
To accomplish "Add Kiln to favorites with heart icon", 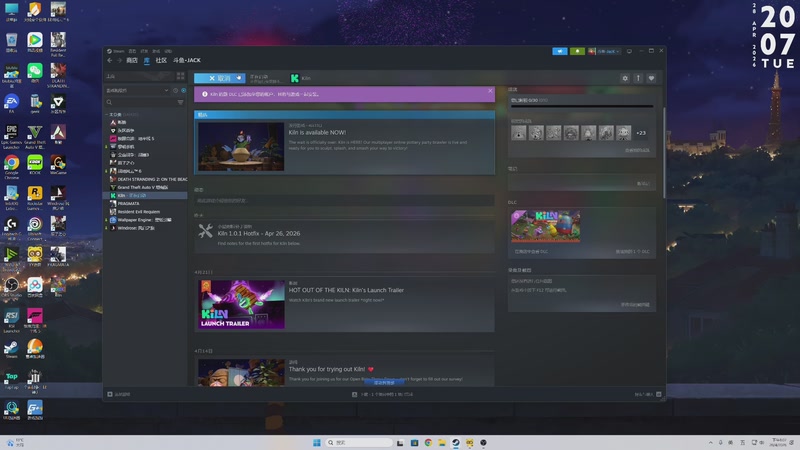I will point(651,78).
